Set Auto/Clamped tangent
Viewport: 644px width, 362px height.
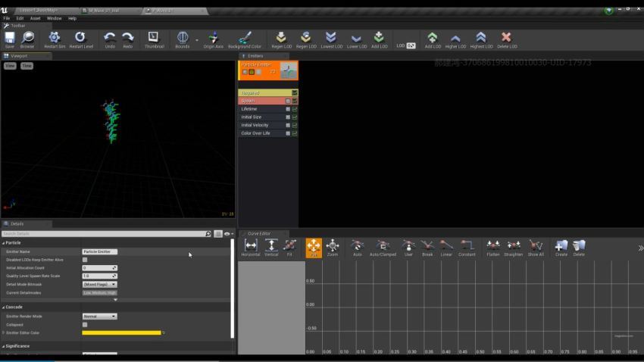[383, 248]
